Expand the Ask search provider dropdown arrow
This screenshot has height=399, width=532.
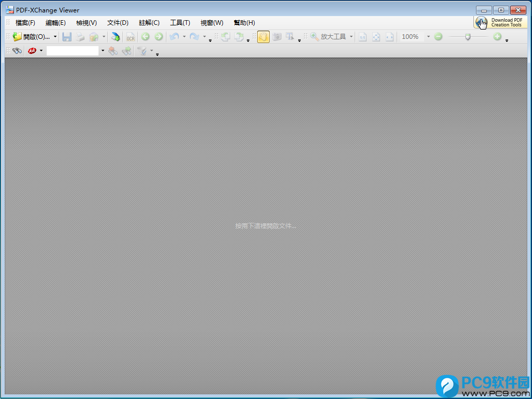tap(41, 51)
